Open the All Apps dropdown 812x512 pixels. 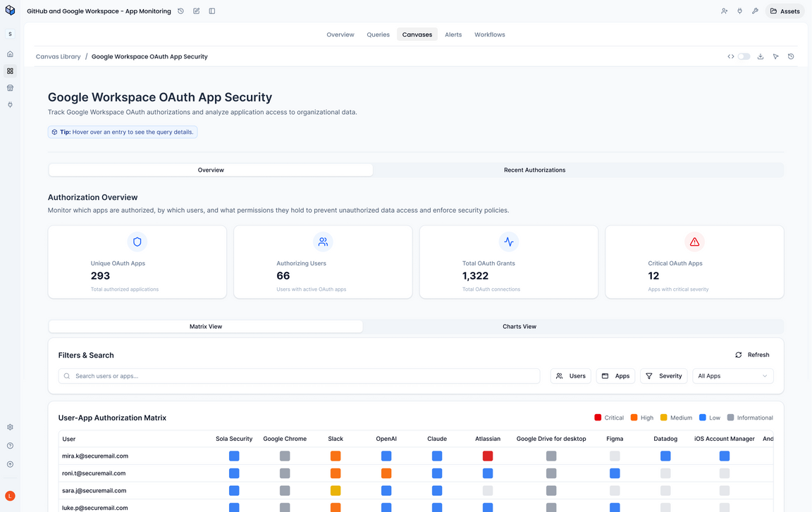pos(732,376)
